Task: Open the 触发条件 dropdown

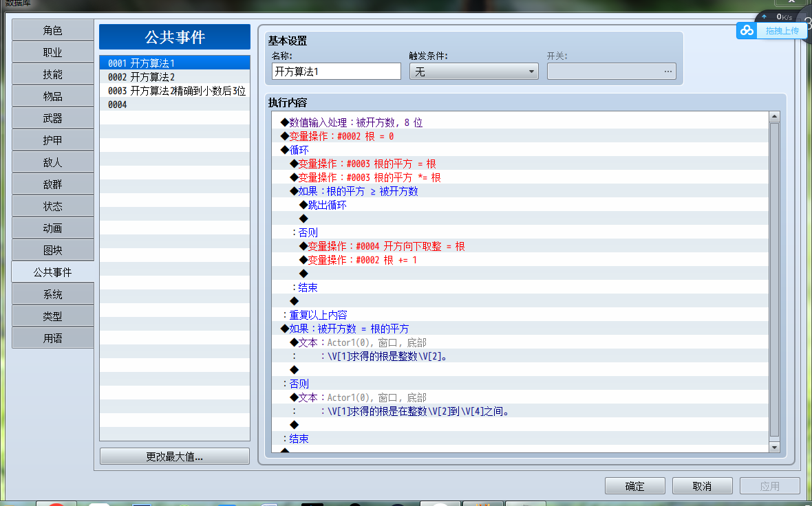Action: 474,71
